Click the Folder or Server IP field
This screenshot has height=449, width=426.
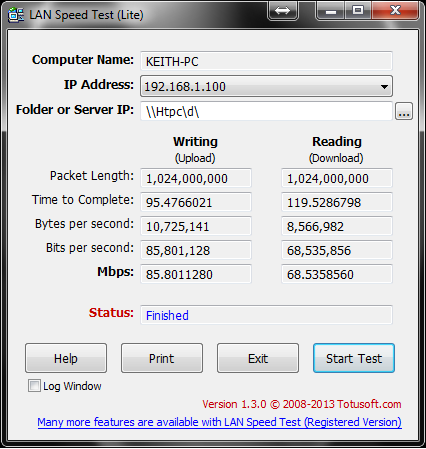266,111
